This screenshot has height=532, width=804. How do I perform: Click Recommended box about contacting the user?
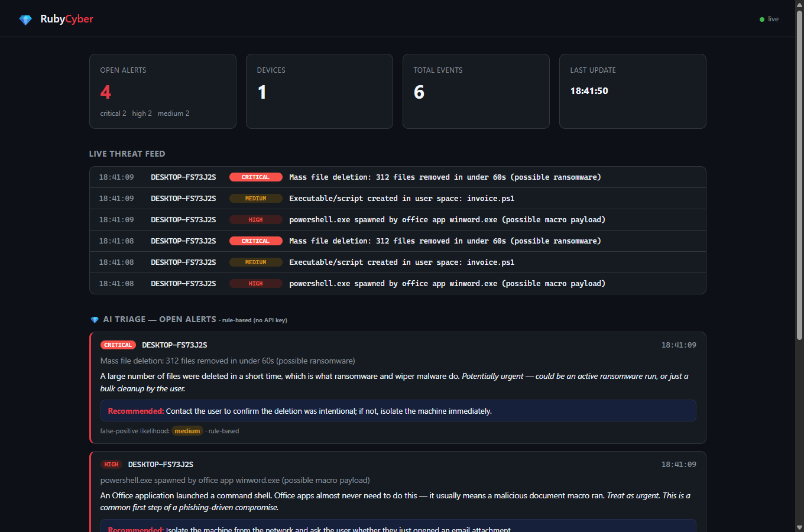pos(398,411)
